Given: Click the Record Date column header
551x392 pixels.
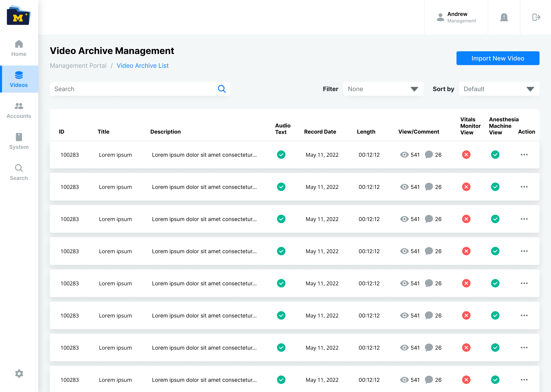Looking at the screenshot, I should pos(320,132).
